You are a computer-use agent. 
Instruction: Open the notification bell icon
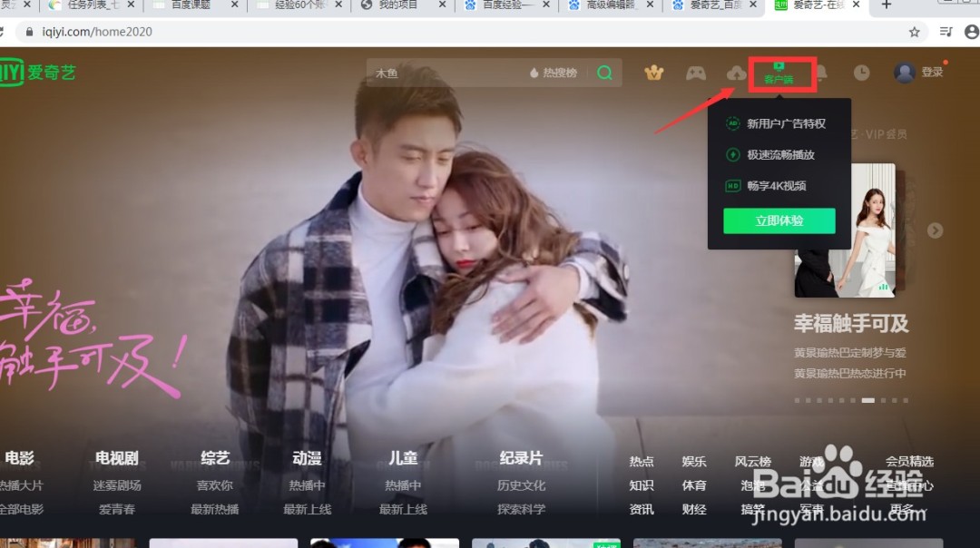pos(821,73)
